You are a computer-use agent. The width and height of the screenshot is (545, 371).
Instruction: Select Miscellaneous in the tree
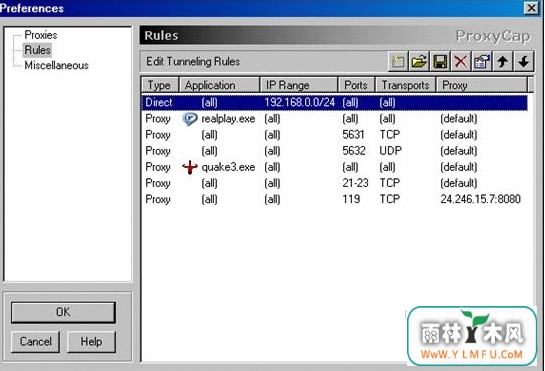56,65
